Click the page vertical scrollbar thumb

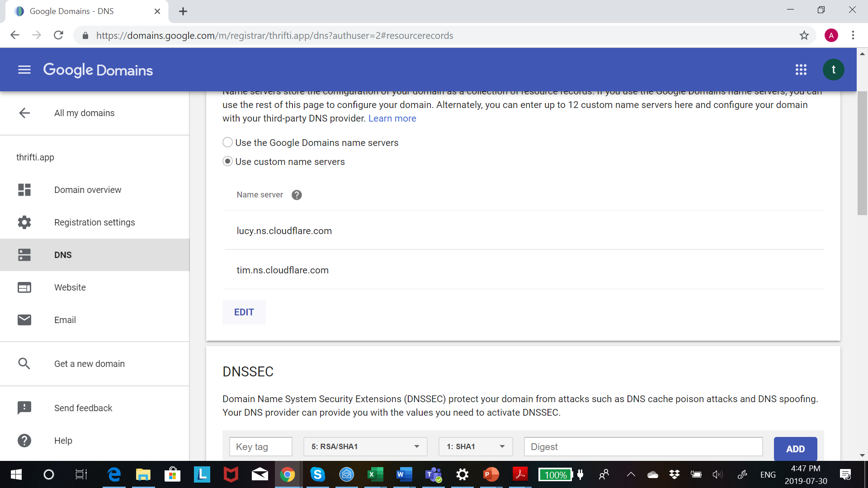coord(862,154)
